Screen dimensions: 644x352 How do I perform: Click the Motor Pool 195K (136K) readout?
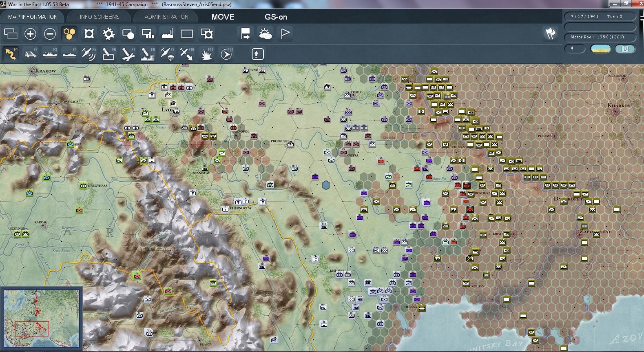pos(600,37)
